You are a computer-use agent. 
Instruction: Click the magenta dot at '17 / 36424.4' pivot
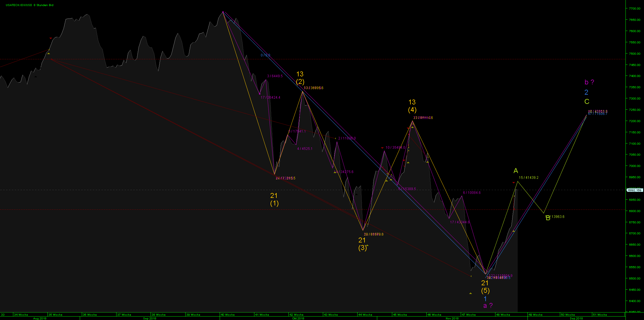coord(260,94)
